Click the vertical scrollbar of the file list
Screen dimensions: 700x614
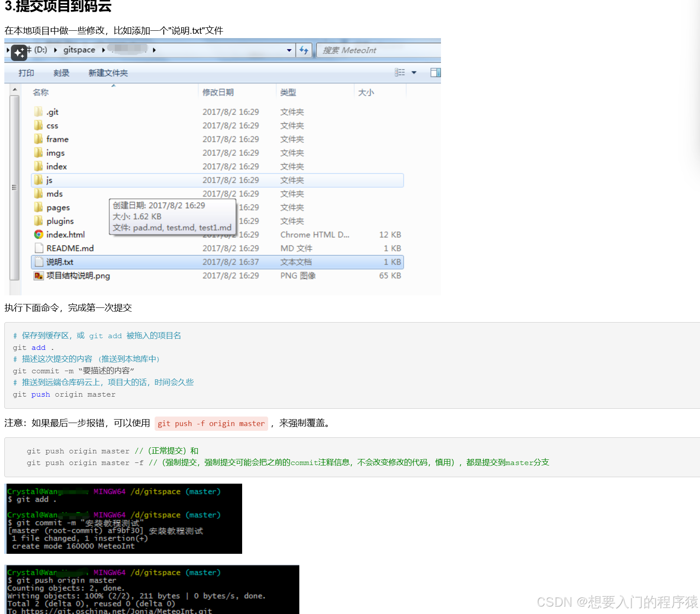click(15, 187)
